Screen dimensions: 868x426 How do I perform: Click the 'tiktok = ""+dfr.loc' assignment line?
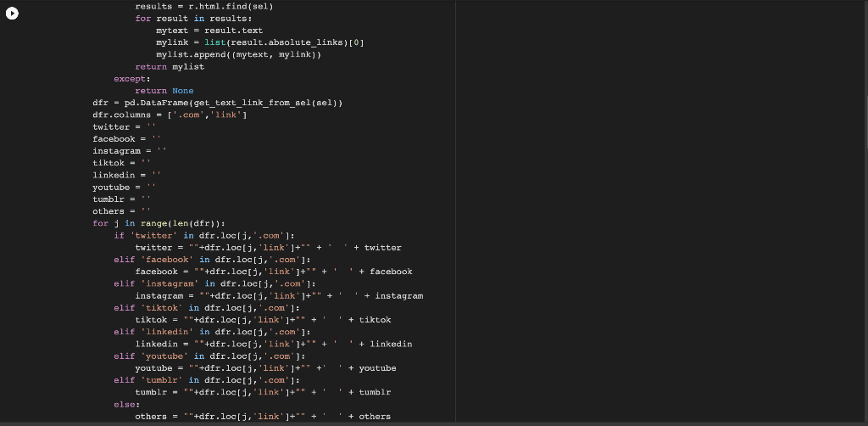point(263,320)
